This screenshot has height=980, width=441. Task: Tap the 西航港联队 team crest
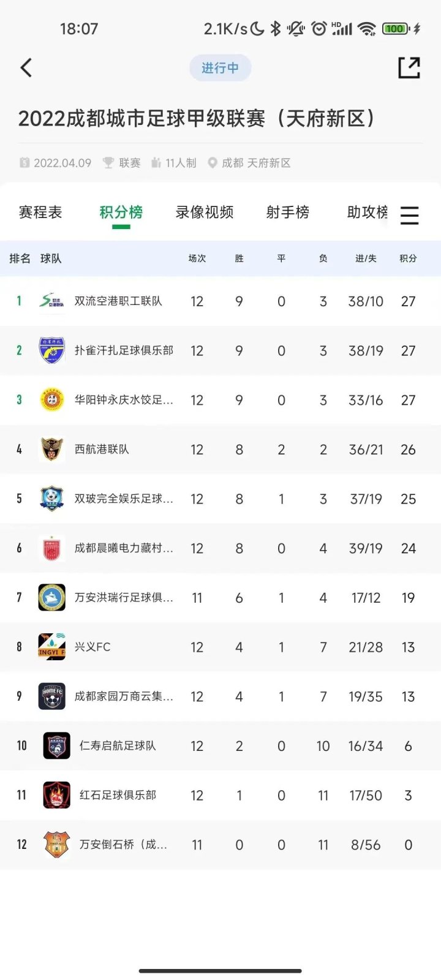(x=51, y=450)
